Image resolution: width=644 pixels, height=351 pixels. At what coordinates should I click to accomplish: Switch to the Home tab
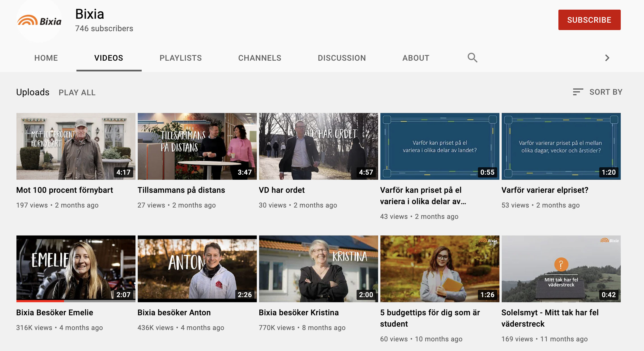pyautogui.click(x=46, y=58)
